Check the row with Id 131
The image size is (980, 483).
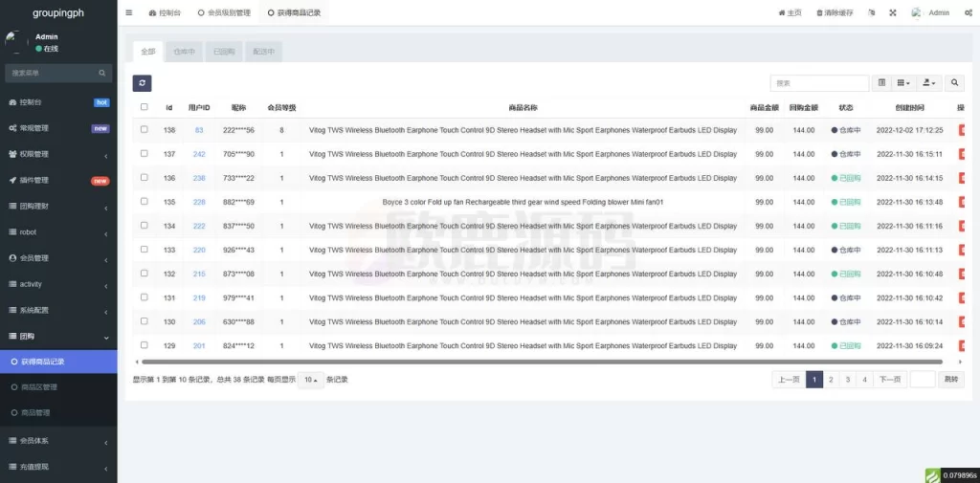(145, 296)
